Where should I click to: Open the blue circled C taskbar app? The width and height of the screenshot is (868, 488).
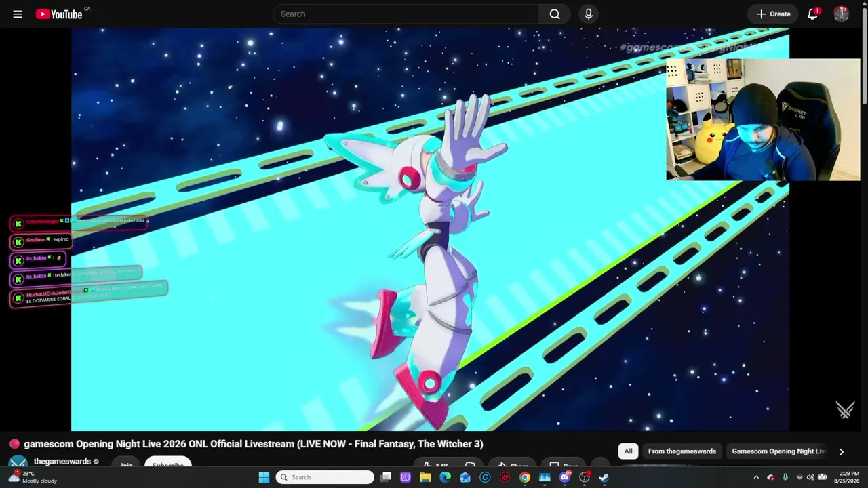pos(485,477)
